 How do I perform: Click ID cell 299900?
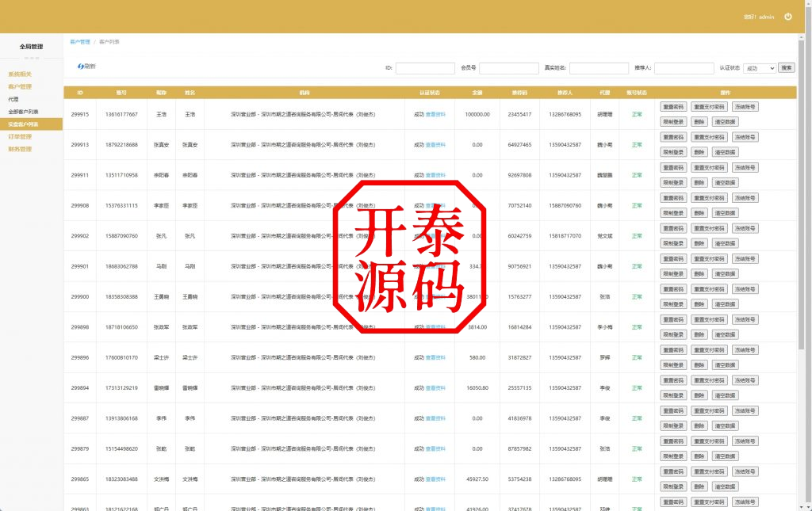tap(80, 297)
